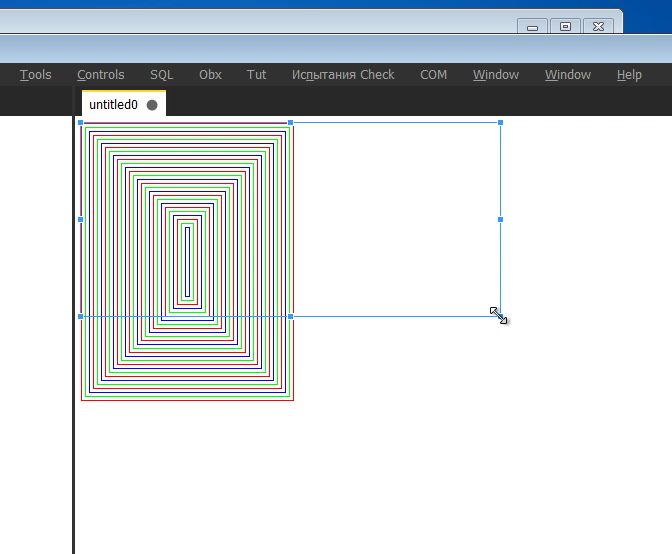Click the dot icon on untitled0 tab

(x=152, y=105)
